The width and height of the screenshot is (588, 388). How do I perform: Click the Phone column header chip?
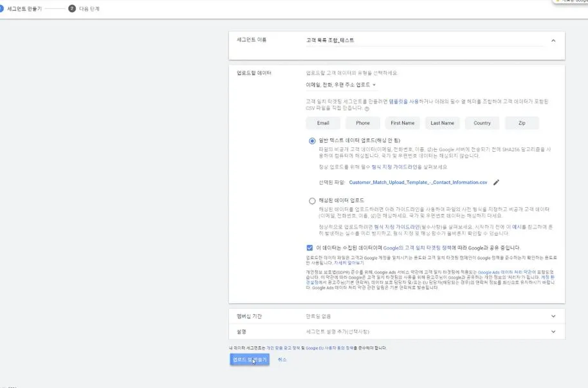[x=362, y=122]
